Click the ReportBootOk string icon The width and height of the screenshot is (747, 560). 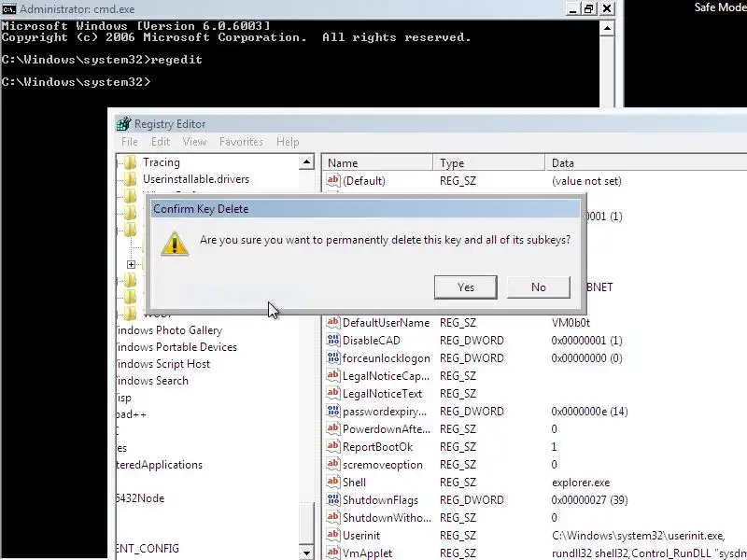pyautogui.click(x=333, y=447)
